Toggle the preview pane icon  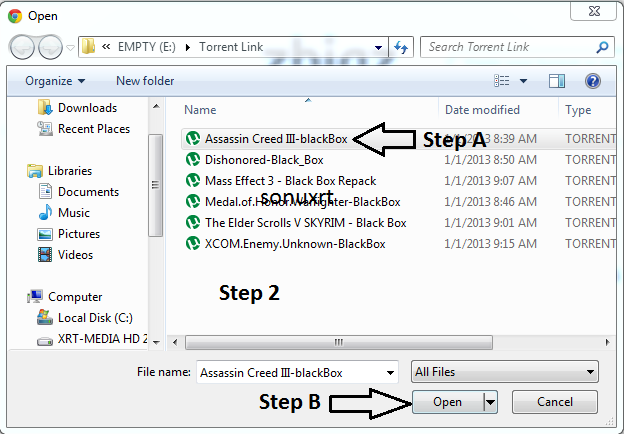556,81
